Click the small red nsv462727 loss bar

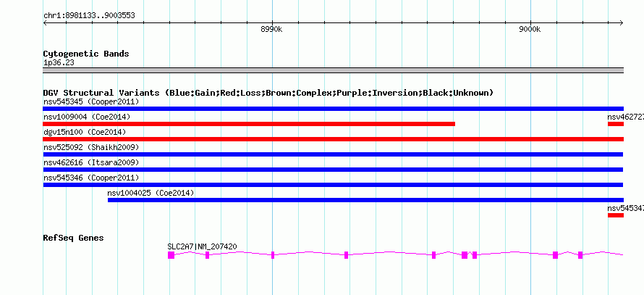pyautogui.click(x=616, y=124)
